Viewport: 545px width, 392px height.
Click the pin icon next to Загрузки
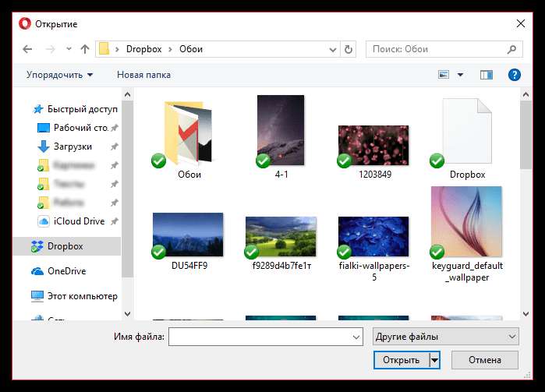coord(115,147)
